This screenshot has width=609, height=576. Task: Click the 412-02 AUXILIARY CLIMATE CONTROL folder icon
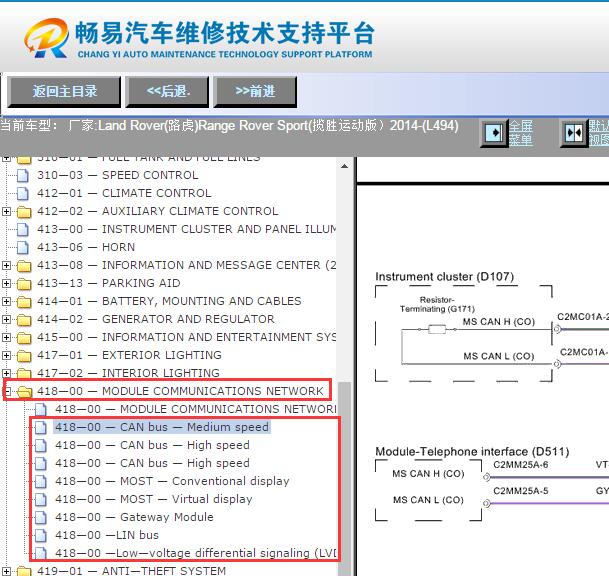pyautogui.click(x=24, y=212)
